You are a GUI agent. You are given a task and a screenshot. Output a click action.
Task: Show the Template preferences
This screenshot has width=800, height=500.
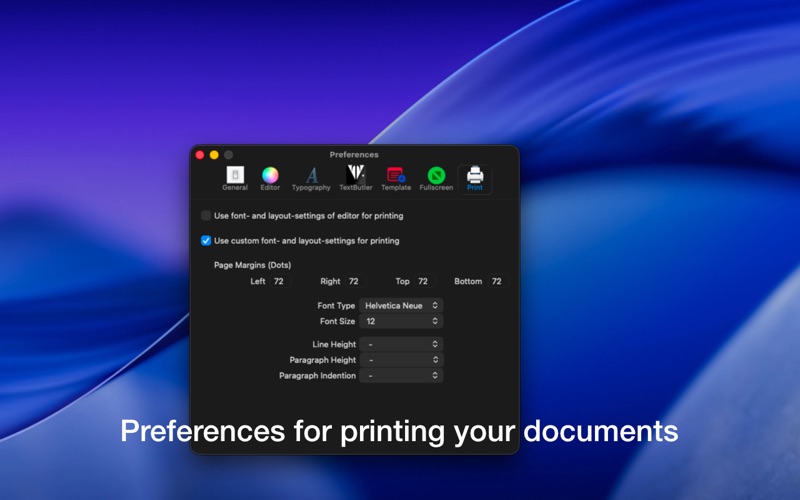396,179
